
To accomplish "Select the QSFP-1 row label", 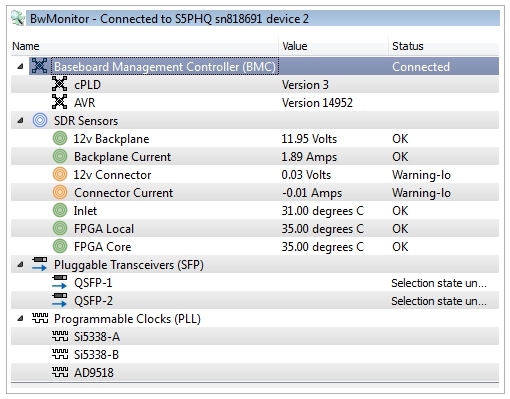I will [x=93, y=283].
